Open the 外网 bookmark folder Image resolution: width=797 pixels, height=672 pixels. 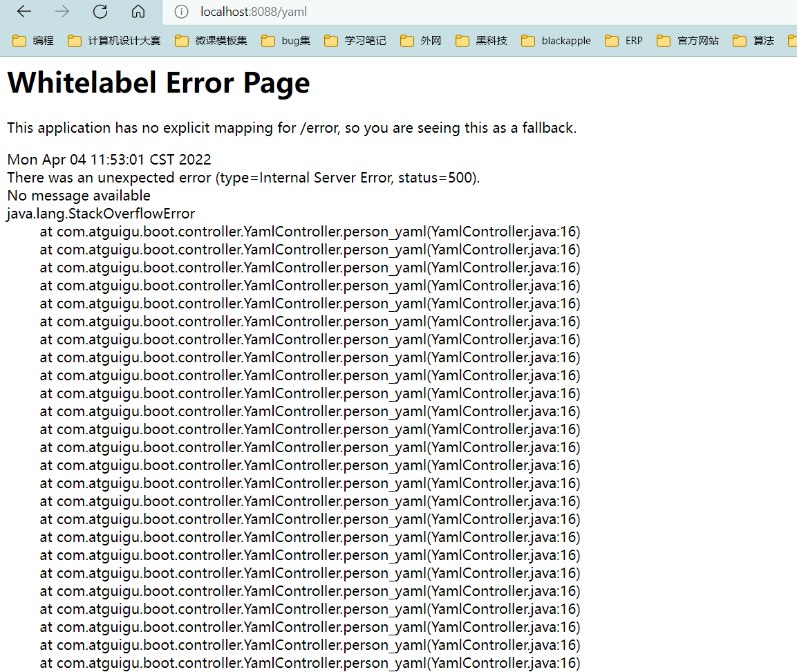pos(421,41)
